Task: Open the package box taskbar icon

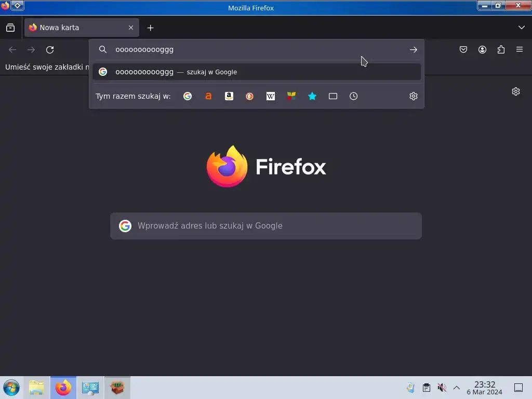Action: coord(117,388)
